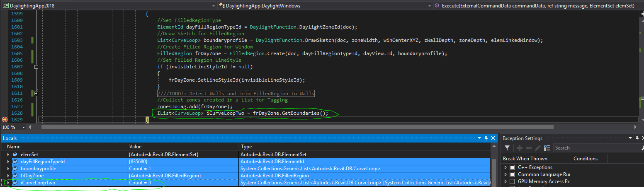Expand the iCurveLoopTwo variable
Image resolution: width=644 pixels, height=191 pixels.
8,183
